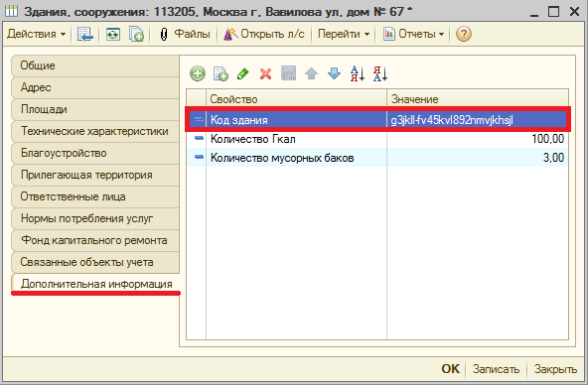The width and height of the screenshot is (588, 385).
Task: Click the Значение column header
Action: point(478,99)
